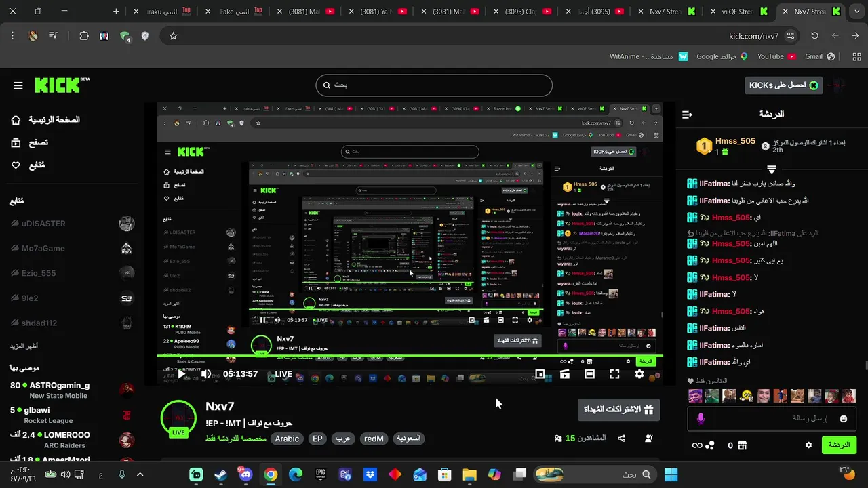Screen dimensions: 868x488
Task: Enter fullscreen mode in the player
Action: point(614,374)
